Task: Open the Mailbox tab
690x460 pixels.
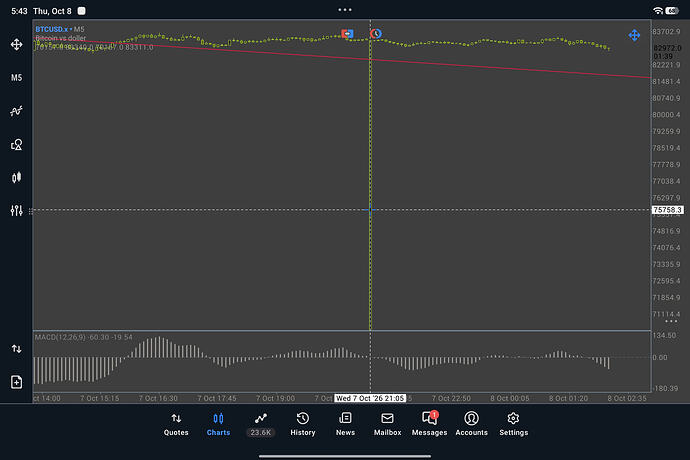Action: 387,425
